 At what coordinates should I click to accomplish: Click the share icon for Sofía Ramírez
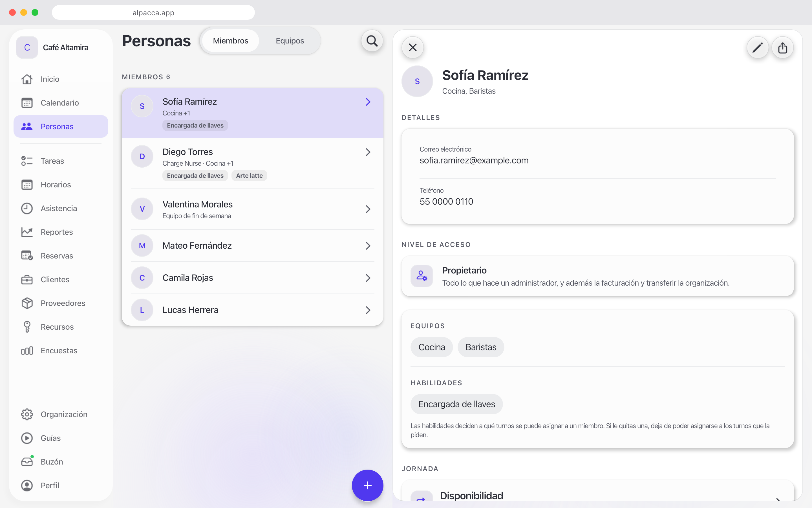pyautogui.click(x=782, y=48)
